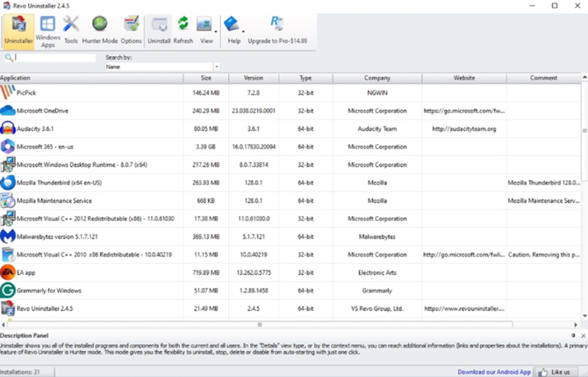
Task: Click the Grammarly size 51.07 MB
Action: 206,291
